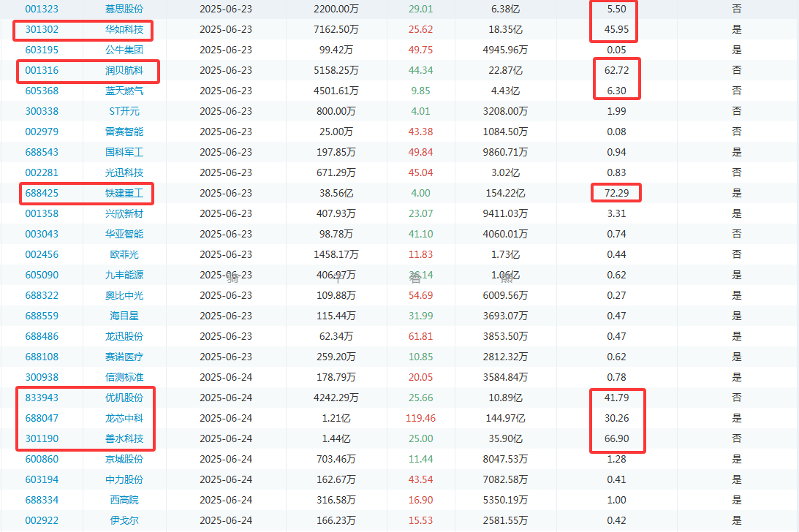The image size is (799, 532).
Task: Select stock code 688486
Action: point(42,336)
